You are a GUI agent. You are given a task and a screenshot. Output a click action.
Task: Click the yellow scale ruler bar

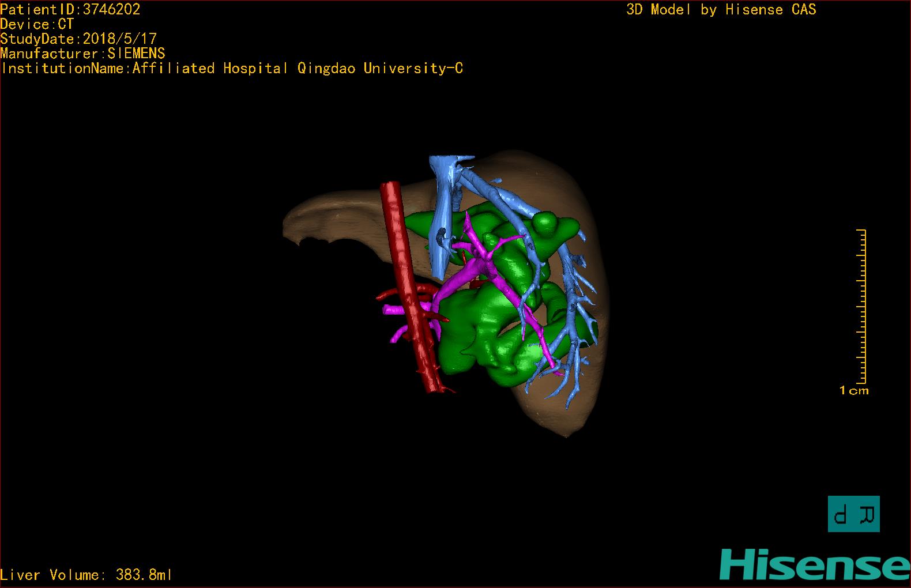tap(861, 306)
